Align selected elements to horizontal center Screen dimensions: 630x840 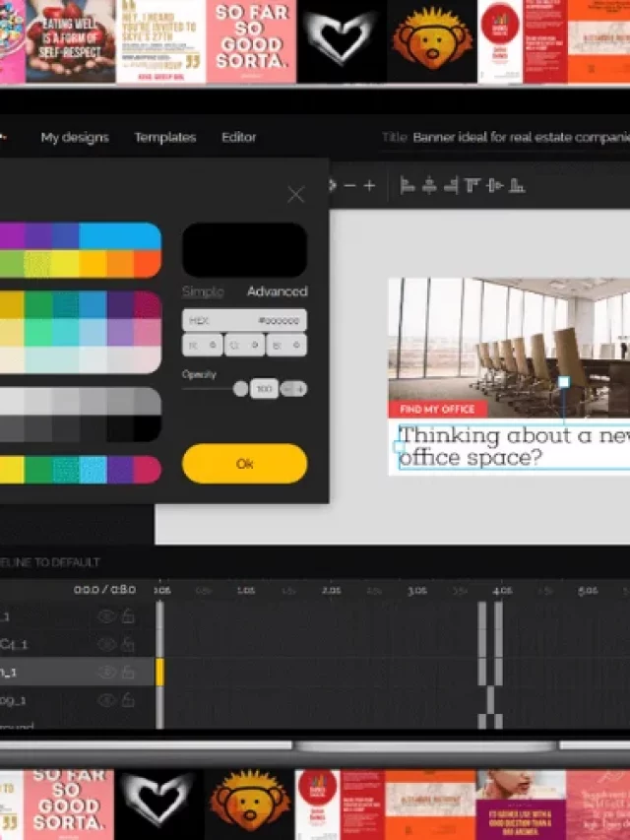tap(429, 186)
